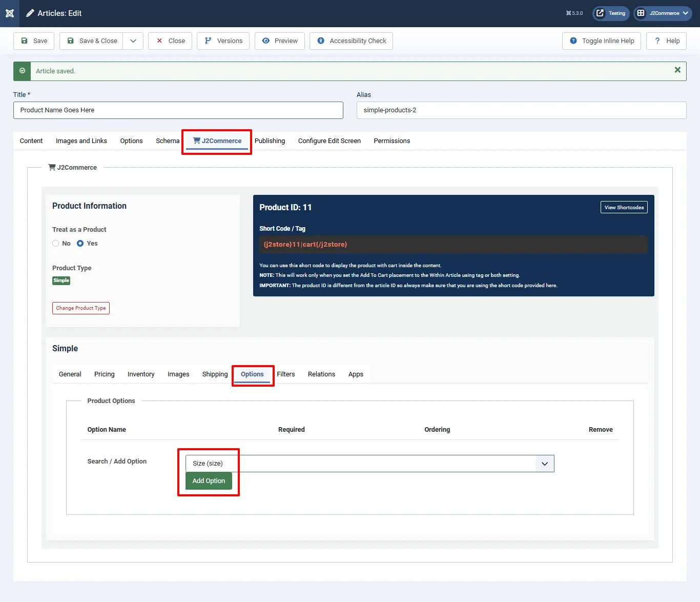Image resolution: width=700 pixels, height=602 pixels.
Task: Click the Simple product type badge
Action: click(61, 280)
